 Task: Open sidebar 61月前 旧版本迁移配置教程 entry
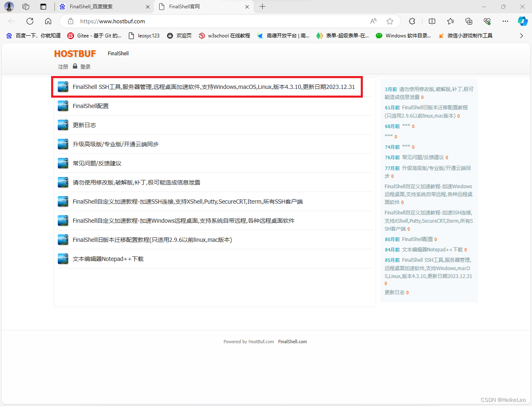(x=426, y=111)
